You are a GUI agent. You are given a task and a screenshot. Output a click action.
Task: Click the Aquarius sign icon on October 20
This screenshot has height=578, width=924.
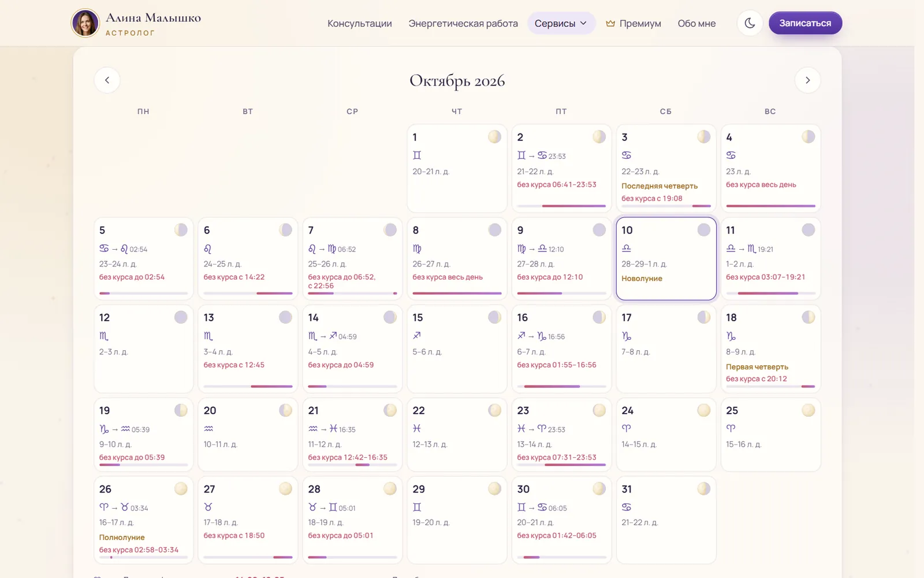pos(208,428)
